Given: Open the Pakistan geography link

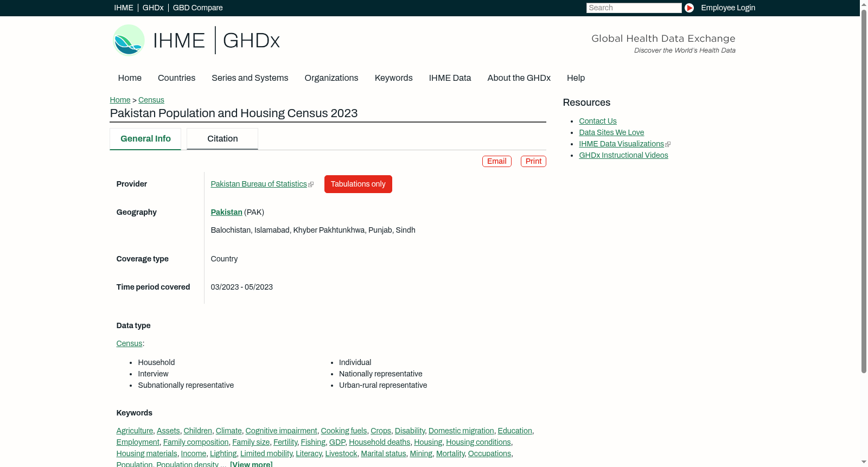Looking at the screenshot, I should pyautogui.click(x=226, y=212).
